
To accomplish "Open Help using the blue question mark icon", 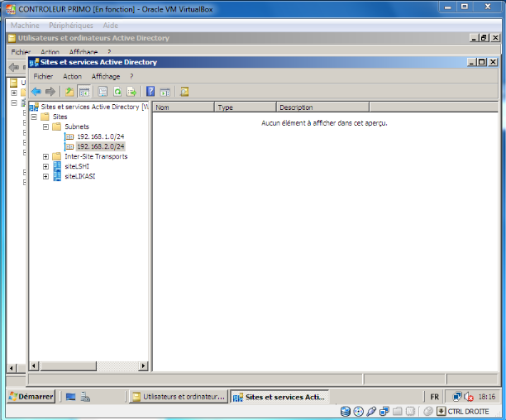I will (x=150, y=92).
